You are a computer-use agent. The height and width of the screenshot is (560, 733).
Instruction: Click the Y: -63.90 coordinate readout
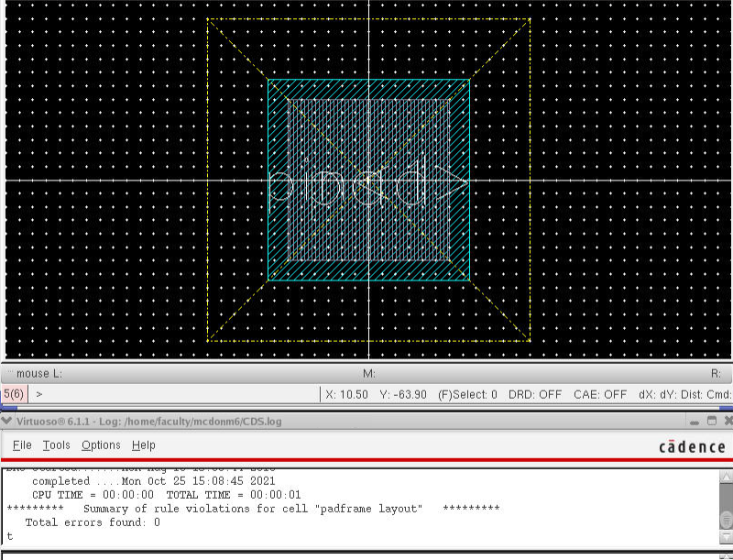point(403,394)
